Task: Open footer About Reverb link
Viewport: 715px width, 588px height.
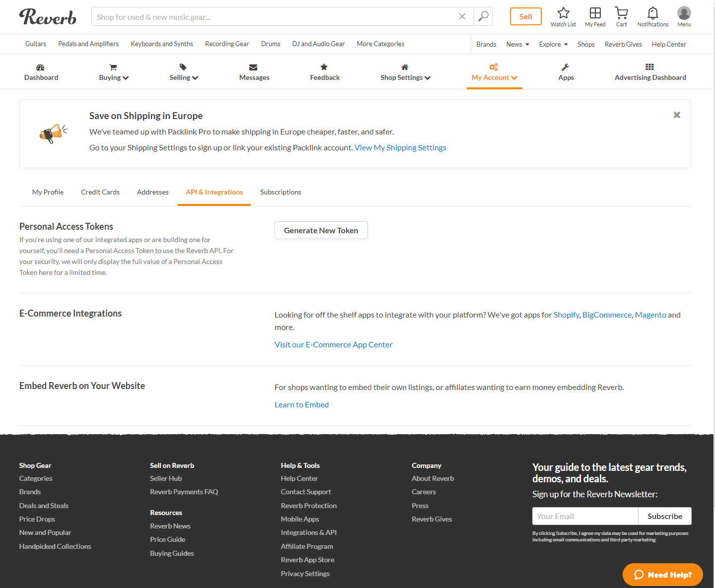Action: (x=432, y=478)
